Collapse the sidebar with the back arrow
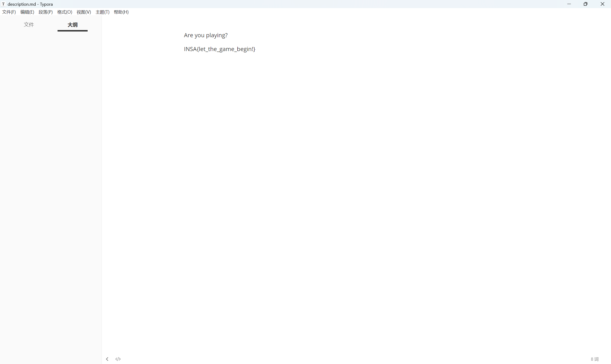This screenshot has height=364, width=611. pos(107,359)
